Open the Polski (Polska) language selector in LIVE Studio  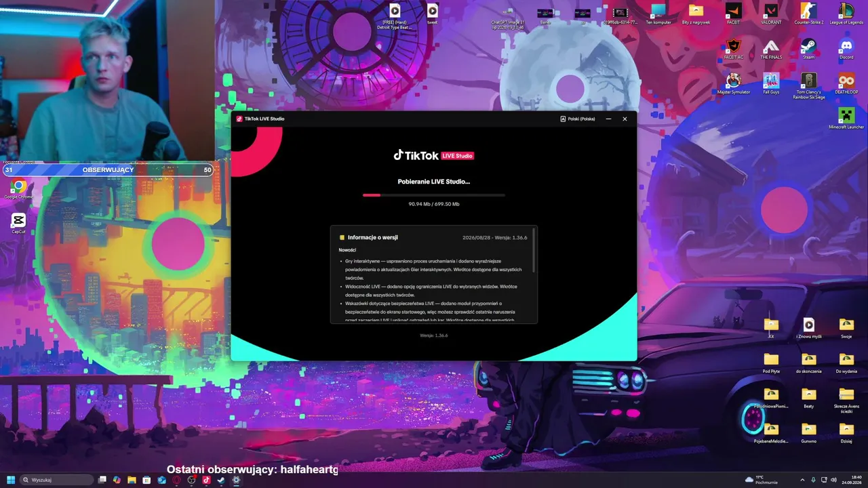point(577,119)
